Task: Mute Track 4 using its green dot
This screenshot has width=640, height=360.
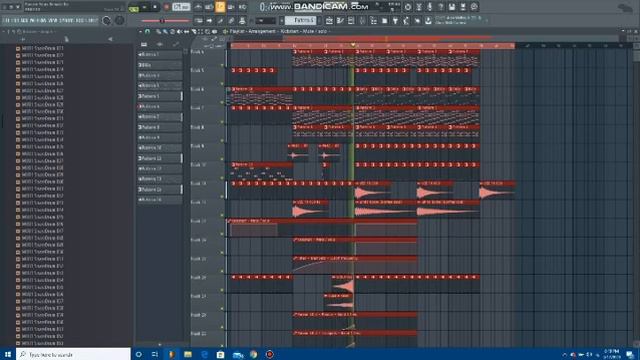Action: click(x=222, y=65)
